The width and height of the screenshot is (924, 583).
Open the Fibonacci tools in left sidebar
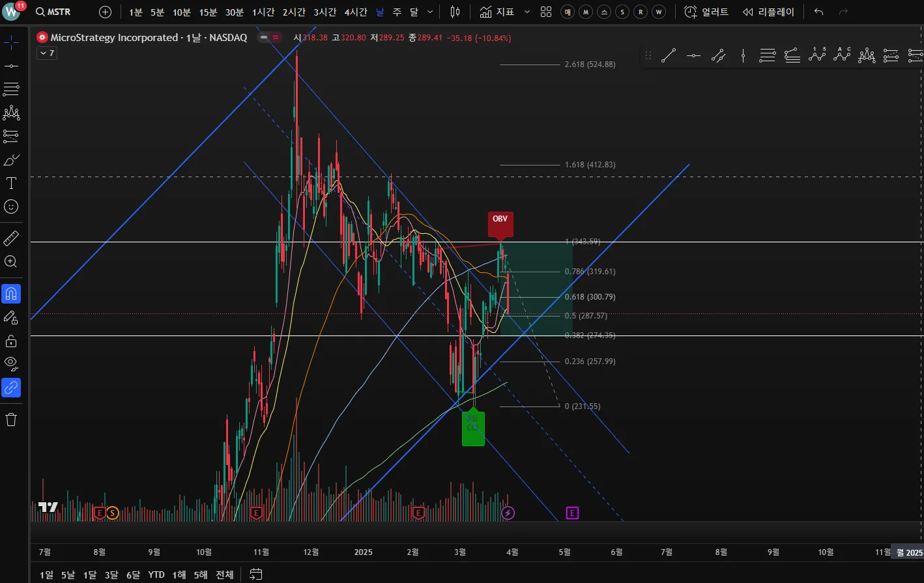pos(11,89)
